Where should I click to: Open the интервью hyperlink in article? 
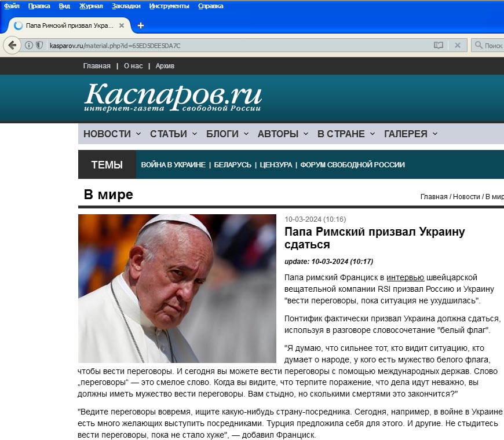point(405,277)
